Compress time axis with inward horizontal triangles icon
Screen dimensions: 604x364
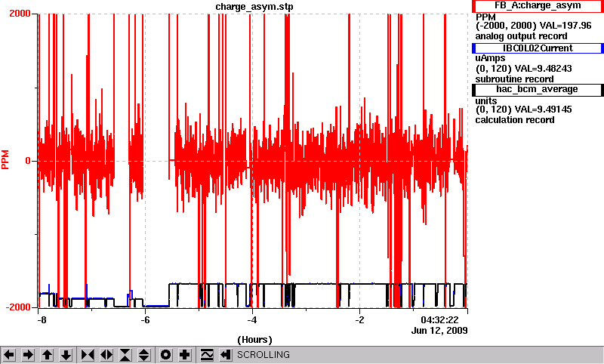tap(88, 354)
